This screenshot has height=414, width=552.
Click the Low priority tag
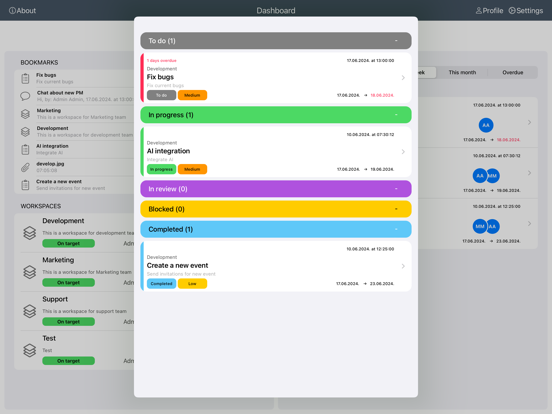point(192,283)
